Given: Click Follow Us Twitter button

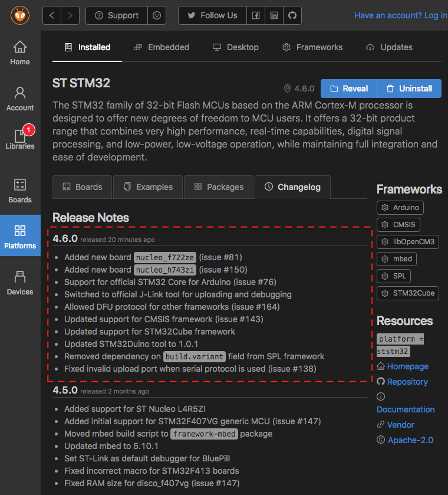Looking at the screenshot, I should [212, 15].
